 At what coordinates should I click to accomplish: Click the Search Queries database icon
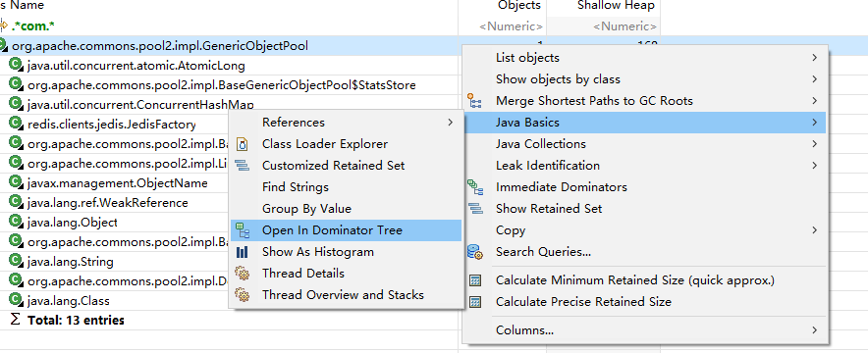(474, 252)
